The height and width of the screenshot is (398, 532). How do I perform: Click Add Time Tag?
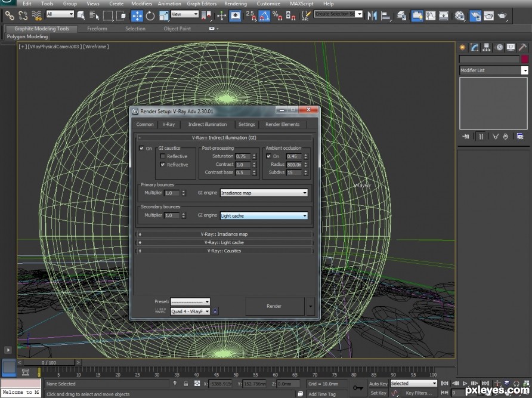pos(321,394)
